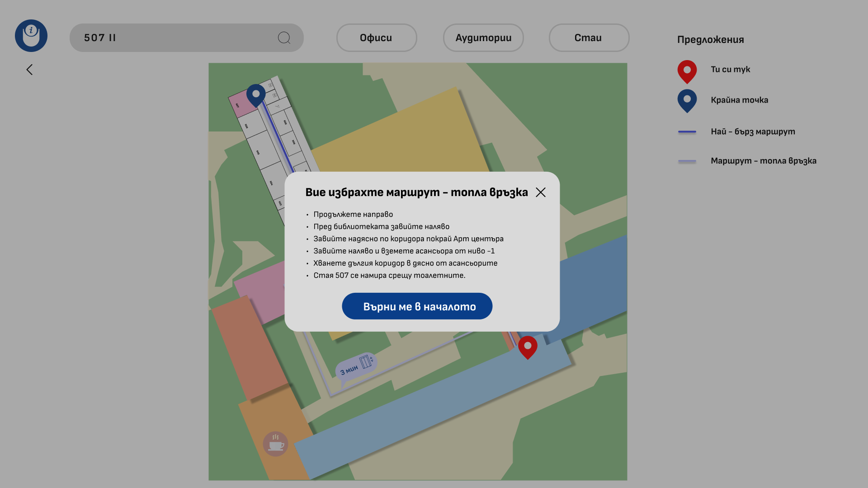Select the Най - бърз маршрут legend line
Image resolution: width=868 pixels, height=488 pixels.
(687, 132)
